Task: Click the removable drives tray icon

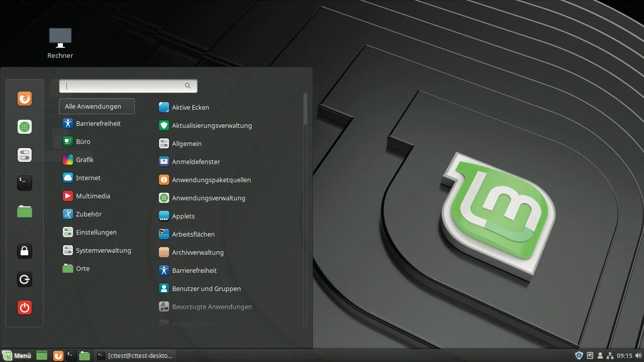Action: (x=590, y=356)
